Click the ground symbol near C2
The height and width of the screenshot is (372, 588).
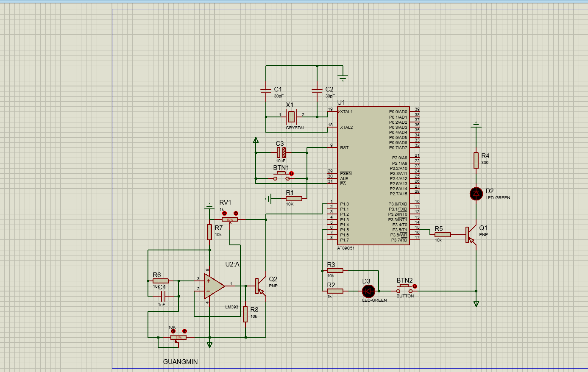343,78
